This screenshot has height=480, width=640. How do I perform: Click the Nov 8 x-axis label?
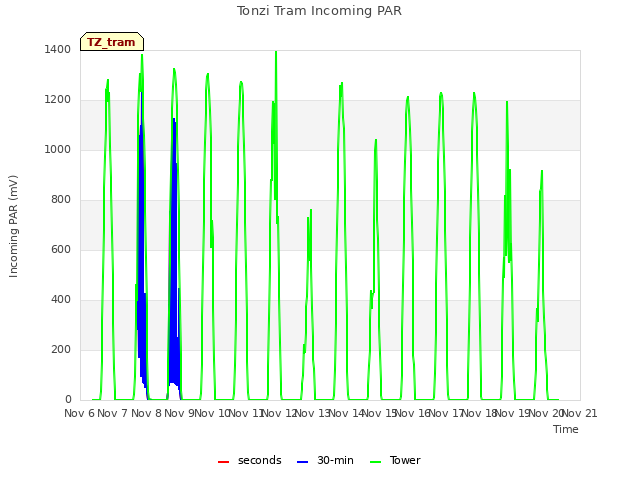coord(146,413)
